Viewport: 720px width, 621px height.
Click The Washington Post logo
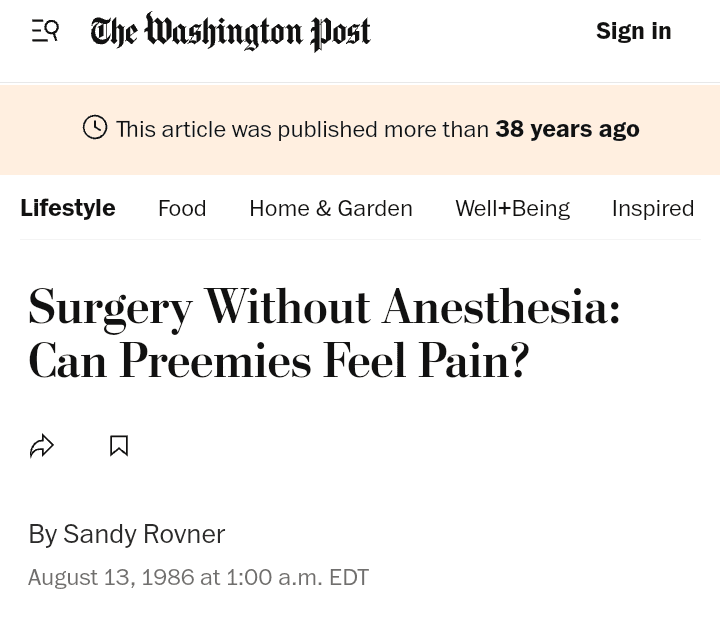click(230, 32)
